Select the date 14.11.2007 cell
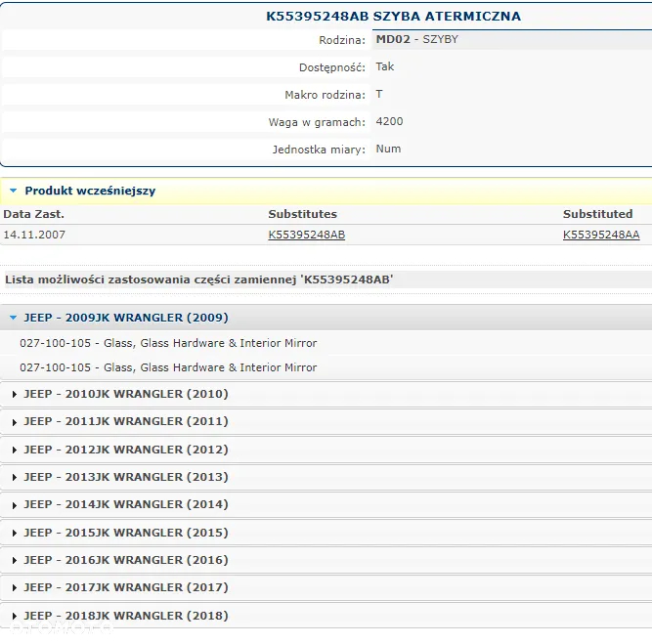652x644 pixels. click(x=34, y=235)
